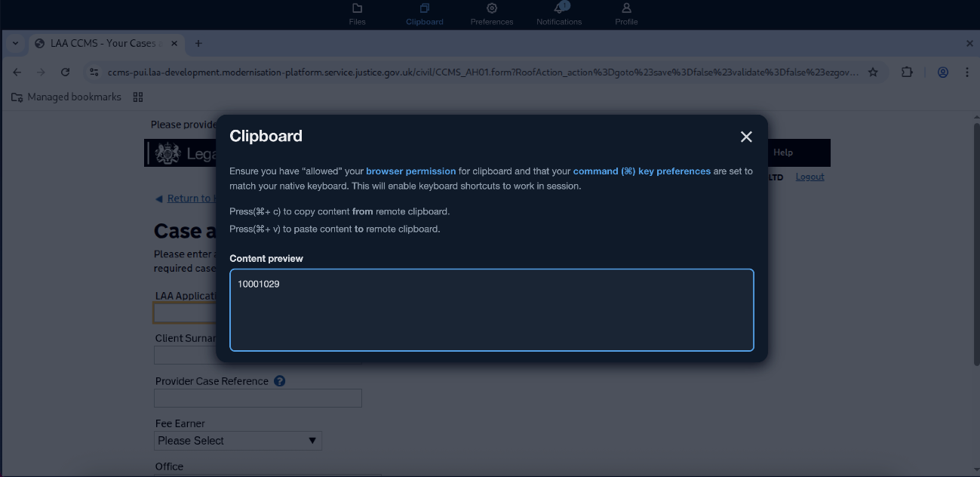
Task: Click the Provider Case Reference help icon
Action: pyautogui.click(x=280, y=381)
